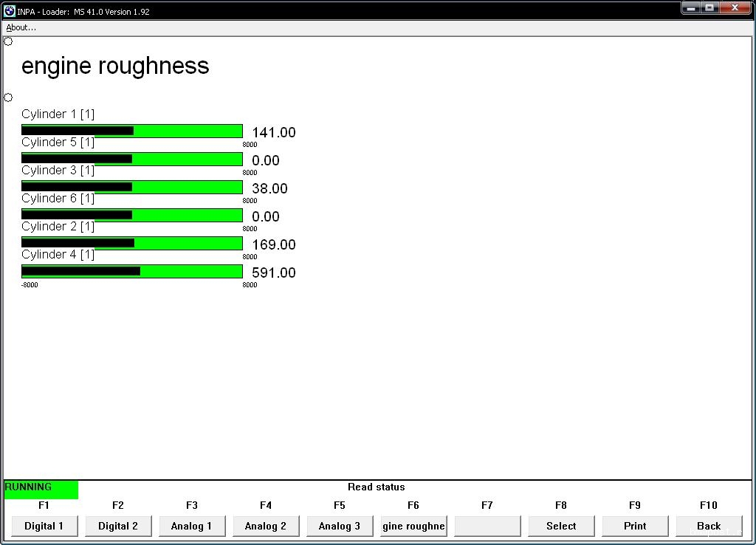Click the engine roughness F6 button
756x545 pixels.
[x=413, y=526]
